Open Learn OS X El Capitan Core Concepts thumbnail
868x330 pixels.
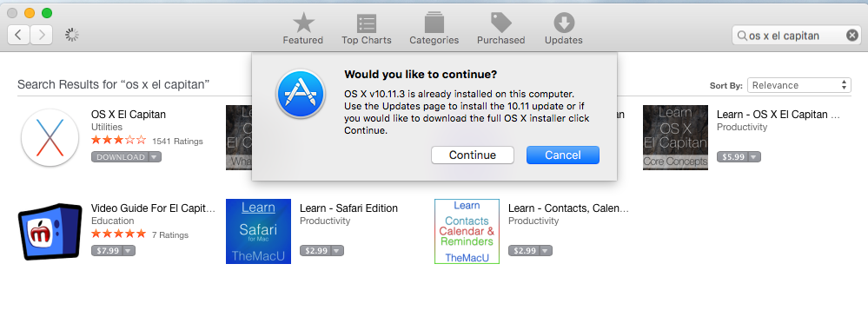675,137
